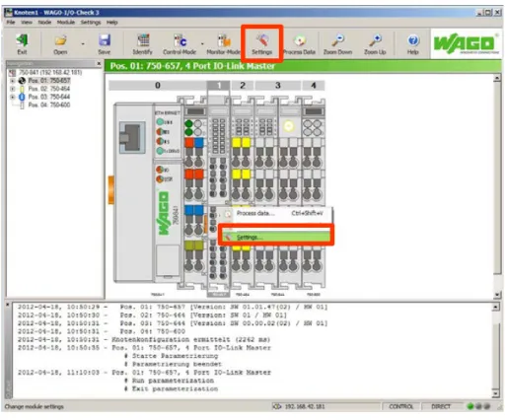Viewport: 505px width, 420px height.
Task: Select the Pos. 04: 750-600 tree item
Action: click(x=49, y=105)
